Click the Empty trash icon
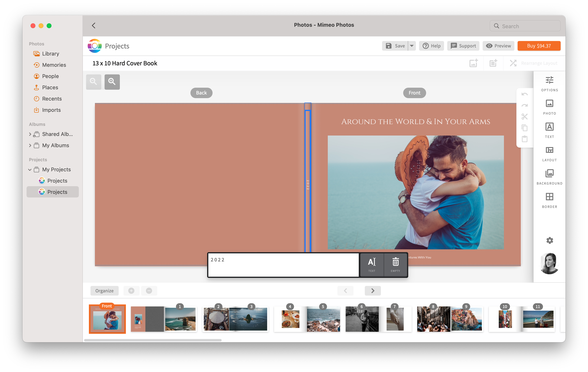The width and height of the screenshot is (588, 372). click(395, 264)
